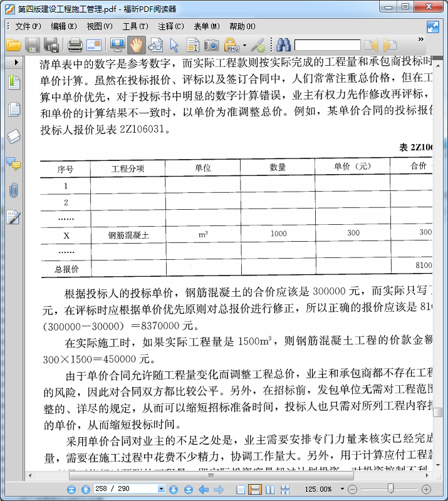Click the vertical scrollbar thumb
448x501 pixels.
(x=438, y=413)
